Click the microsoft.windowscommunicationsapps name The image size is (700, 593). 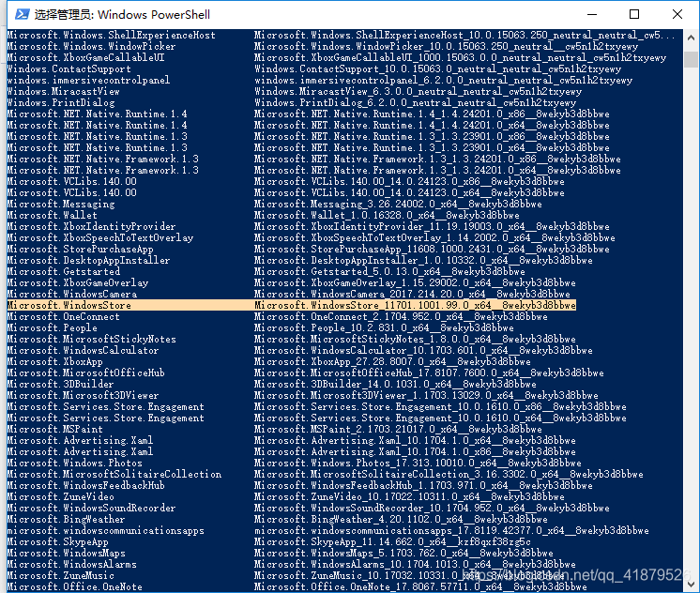105,530
